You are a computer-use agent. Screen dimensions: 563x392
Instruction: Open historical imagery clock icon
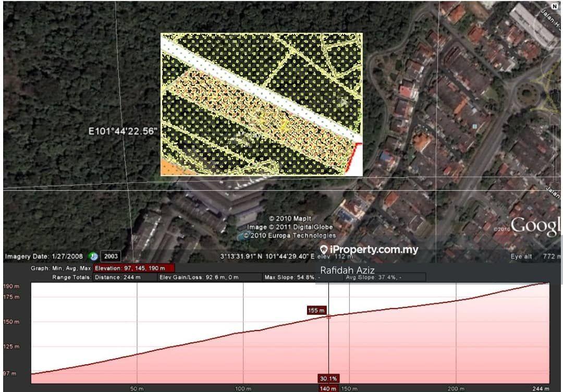pos(93,256)
